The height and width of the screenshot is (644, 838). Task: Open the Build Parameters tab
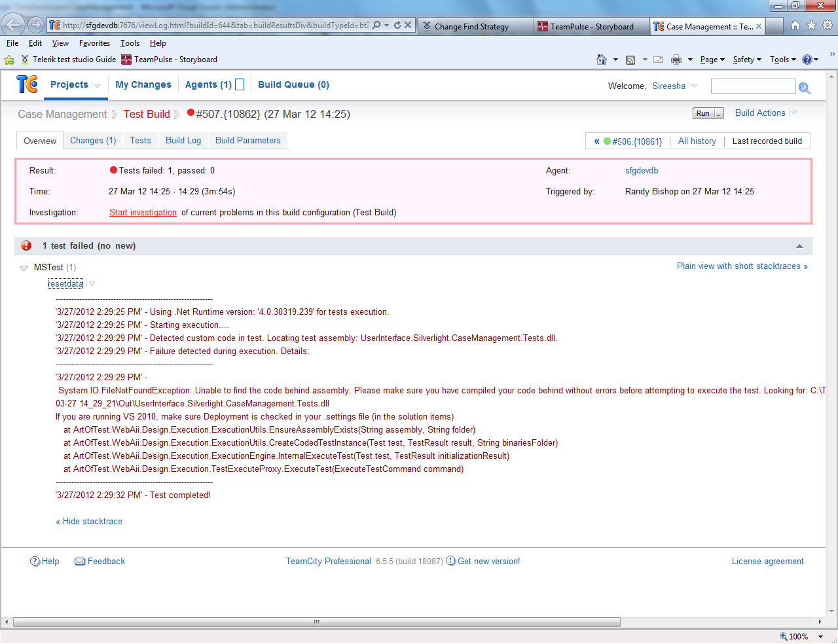pyautogui.click(x=248, y=141)
